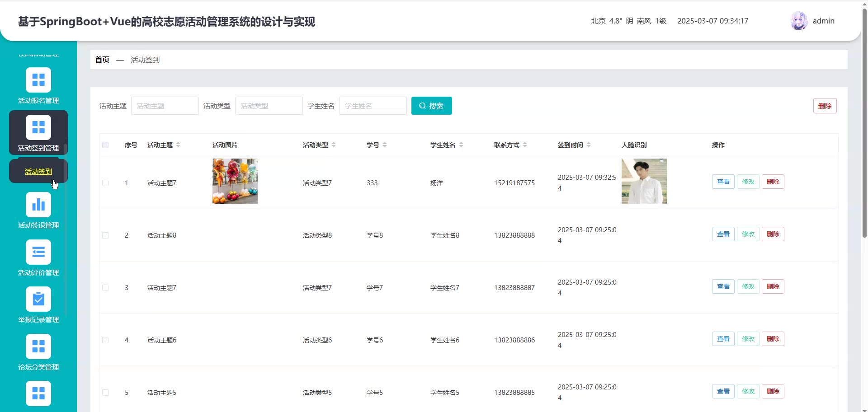Open 举报记录管理 clipboard icon

point(38,299)
